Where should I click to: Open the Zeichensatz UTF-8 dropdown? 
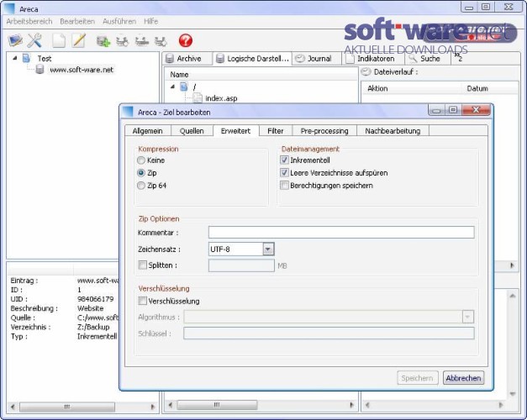(x=268, y=249)
